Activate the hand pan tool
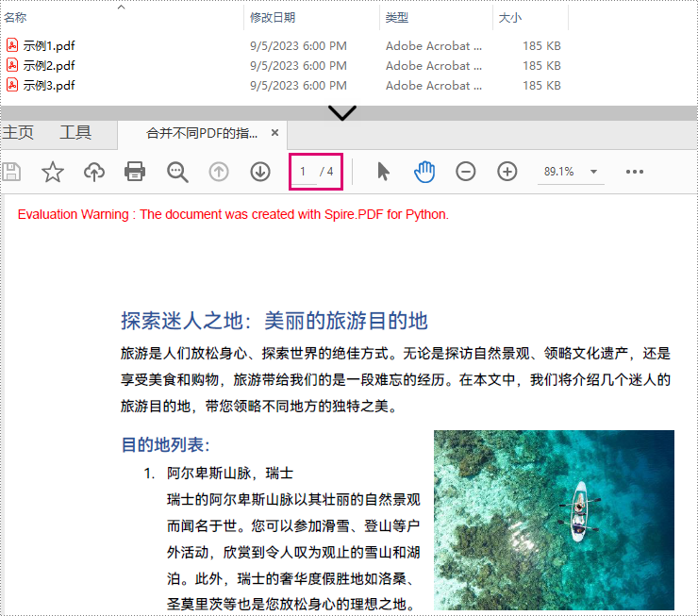This screenshot has height=616, width=698. (424, 172)
